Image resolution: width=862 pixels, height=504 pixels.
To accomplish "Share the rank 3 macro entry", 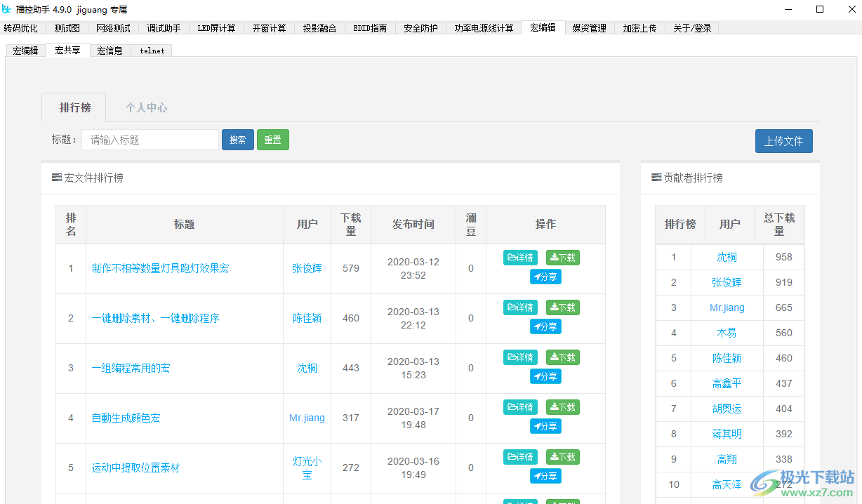I will tap(545, 376).
